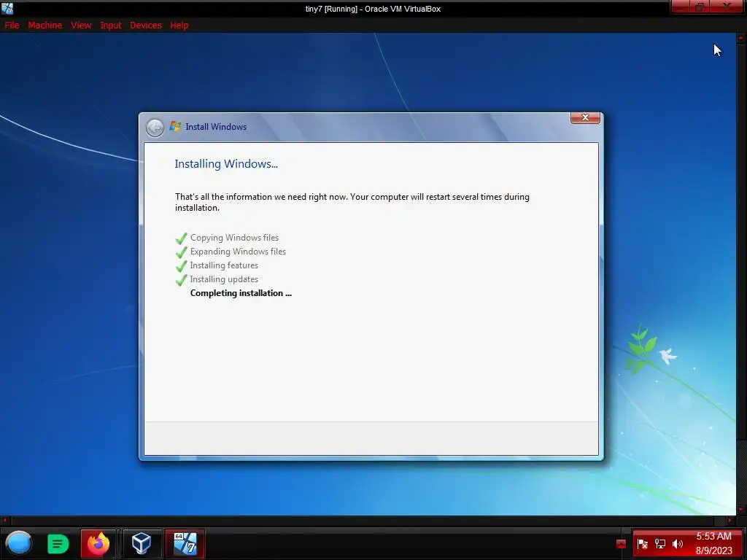Minimize the VirtualBox window
Screen dimensions: 747x560
[681, 7]
